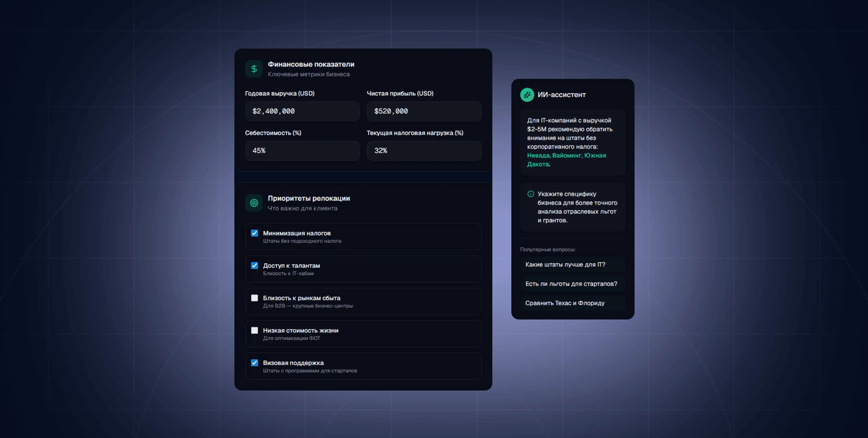
Task: Check the Низкая стоимость жизни checkbox
Action: 254,330
